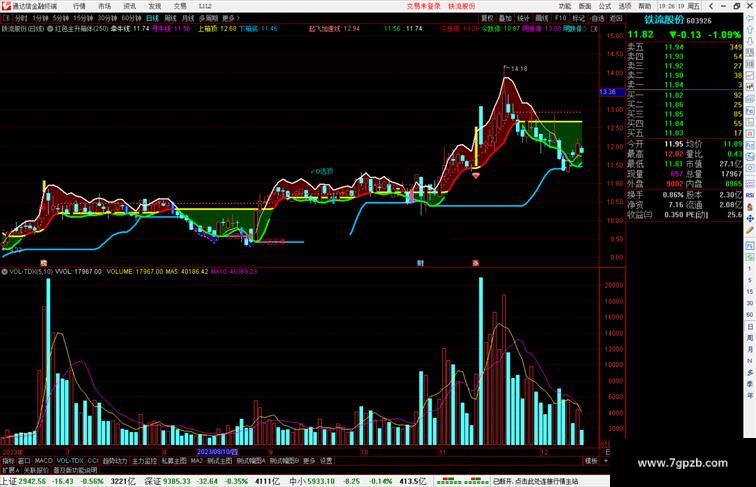
Task: Open settings icon for VOL-TDX indicator
Action: pyautogui.click(x=4, y=272)
